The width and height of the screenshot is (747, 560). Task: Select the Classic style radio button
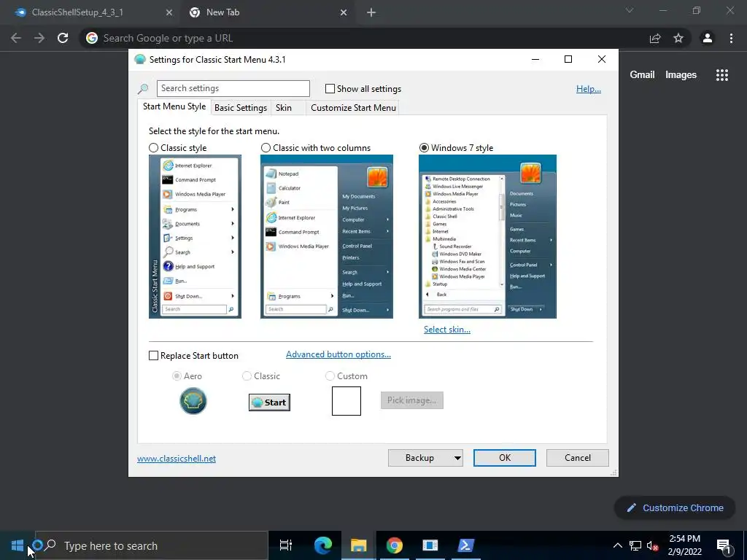(153, 147)
